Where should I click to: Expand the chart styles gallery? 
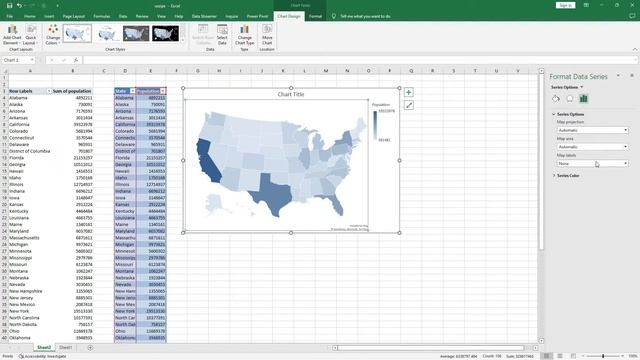(183, 40)
